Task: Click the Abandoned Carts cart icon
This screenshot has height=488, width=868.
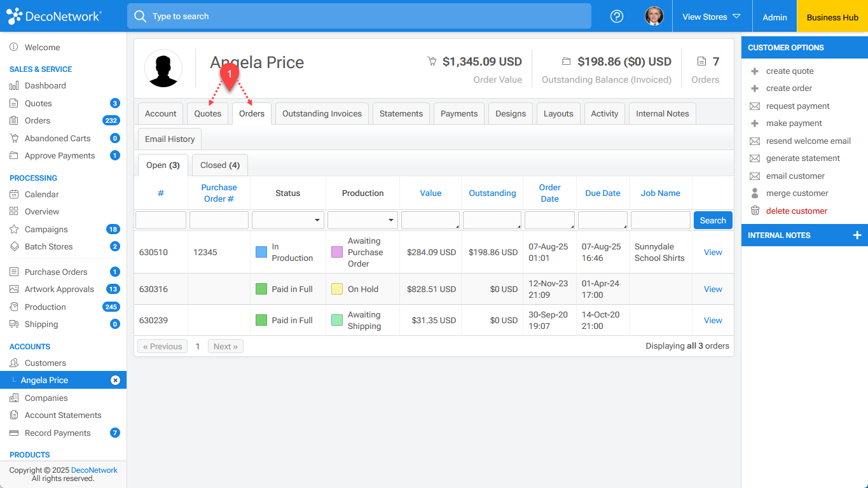Action: coord(14,138)
